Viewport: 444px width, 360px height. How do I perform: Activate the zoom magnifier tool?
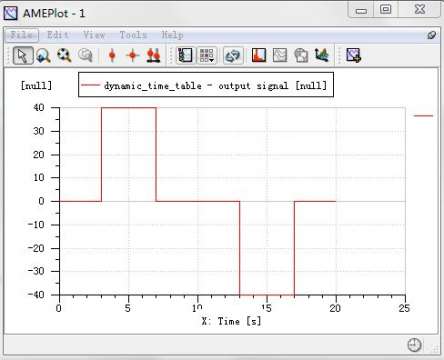coord(43,55)
